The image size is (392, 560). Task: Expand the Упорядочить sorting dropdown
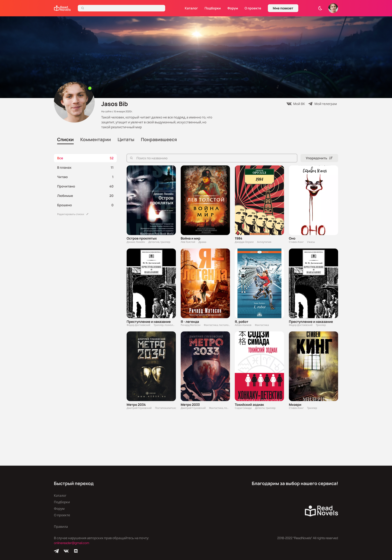(319, 158)
